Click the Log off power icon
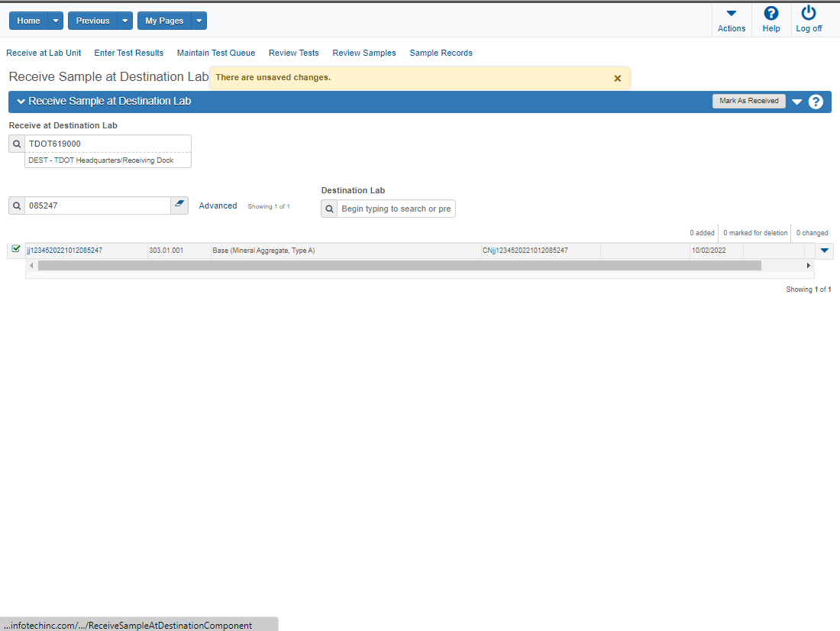Screen dimensions: 840x631 coord(809,13)
